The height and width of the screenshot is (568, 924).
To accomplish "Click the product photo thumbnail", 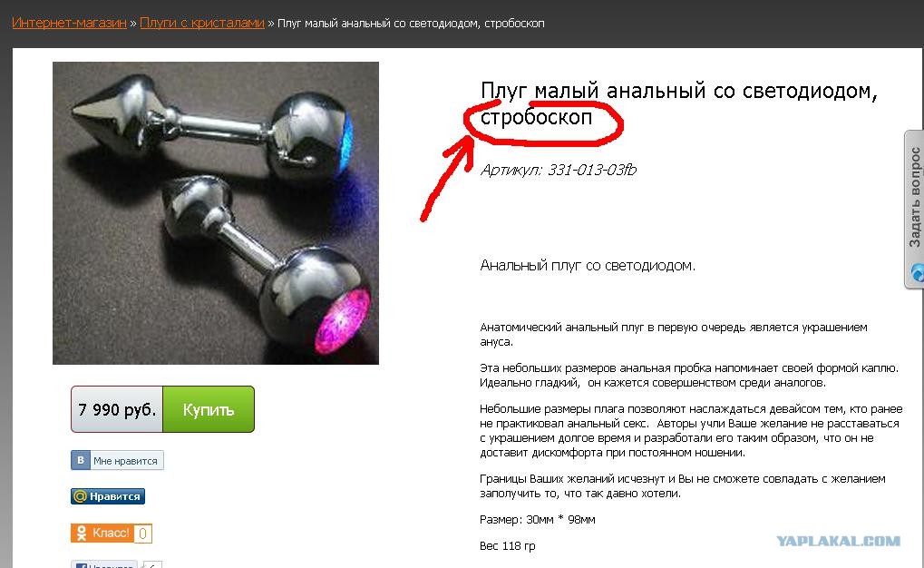I will (x=216, y=213).
